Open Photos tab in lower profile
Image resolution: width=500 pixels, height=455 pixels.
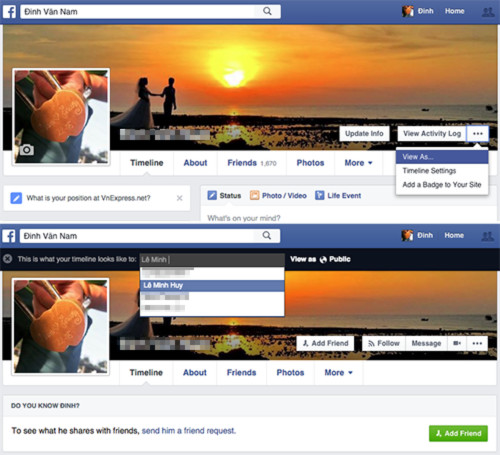(290, 373)
